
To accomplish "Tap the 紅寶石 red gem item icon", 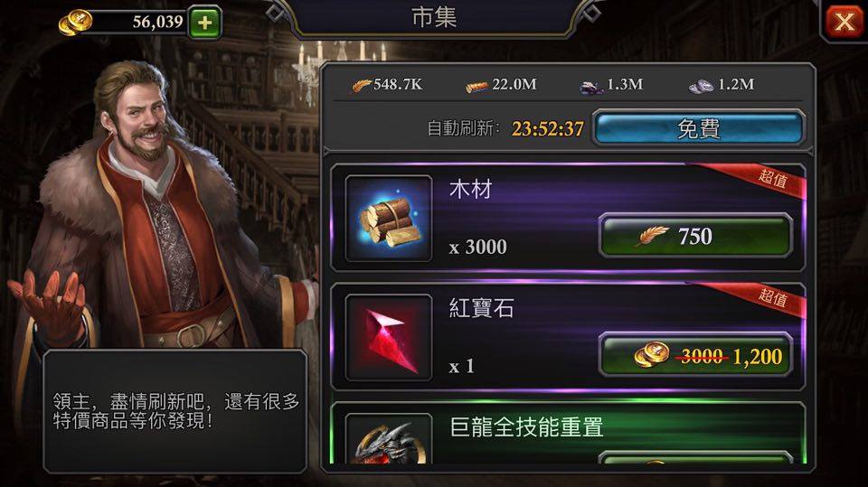I will click(389, 338).
